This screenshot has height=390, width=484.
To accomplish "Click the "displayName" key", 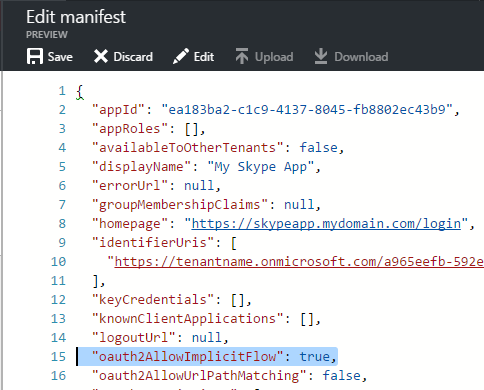I will [141, 167].
